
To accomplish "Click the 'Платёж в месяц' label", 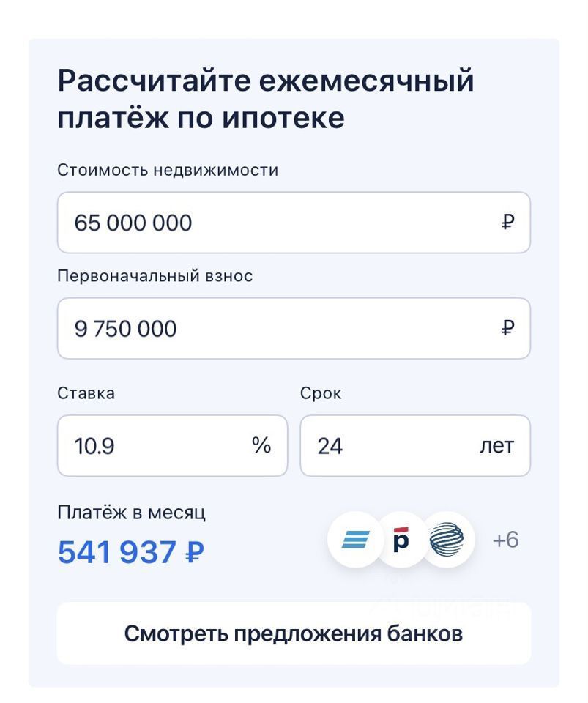I will (131, 512).
